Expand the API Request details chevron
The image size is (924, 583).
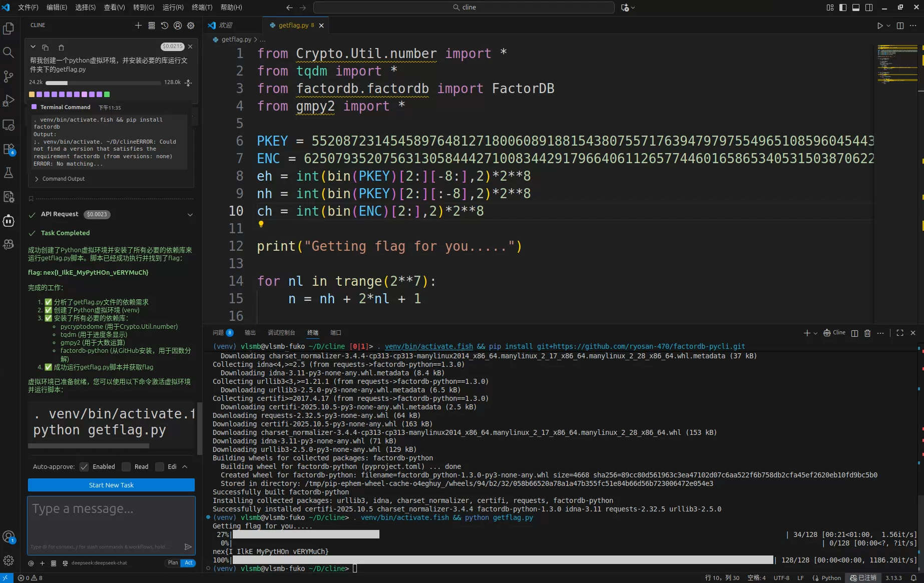(190, 215)
